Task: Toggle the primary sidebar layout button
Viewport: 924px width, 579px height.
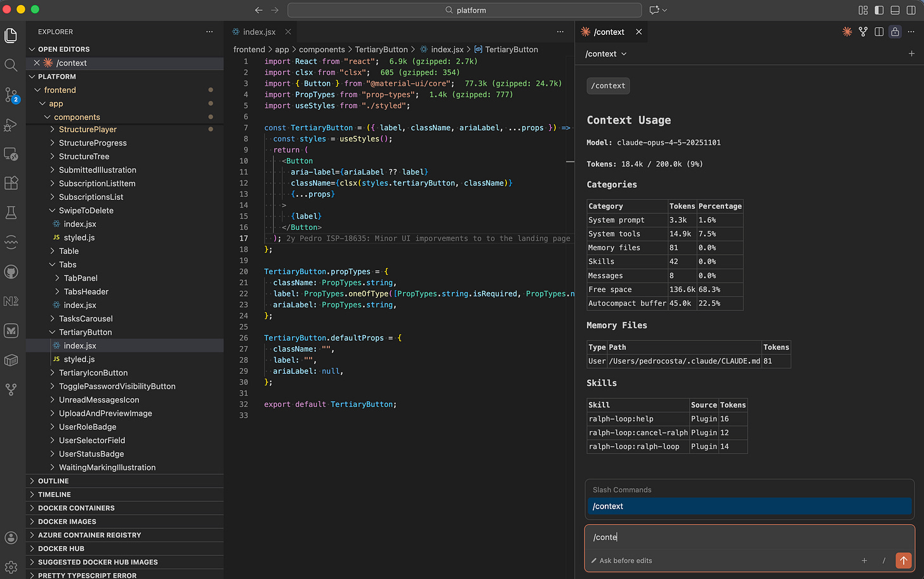Action: [879, 10]
